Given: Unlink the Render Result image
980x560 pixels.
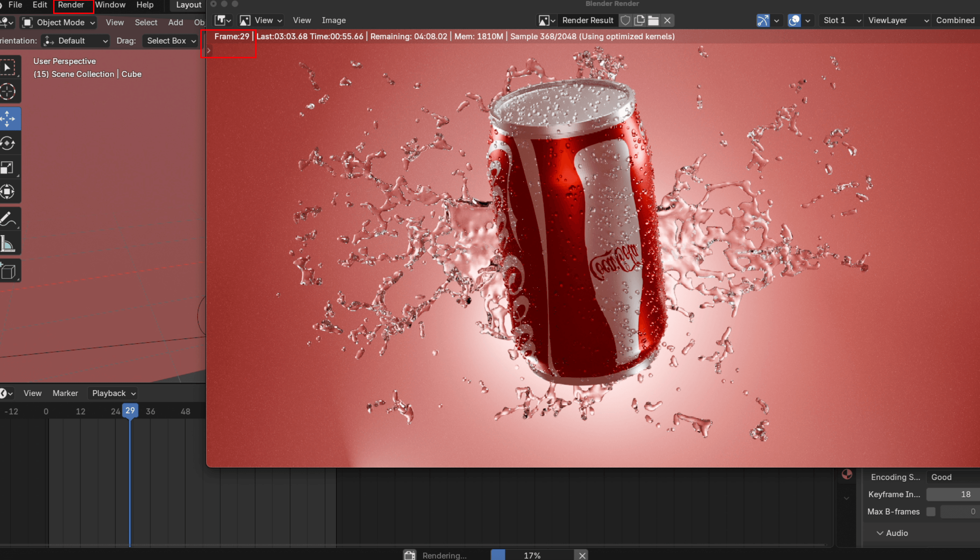Looking at the screenshot, I should (x=668, y=20).
